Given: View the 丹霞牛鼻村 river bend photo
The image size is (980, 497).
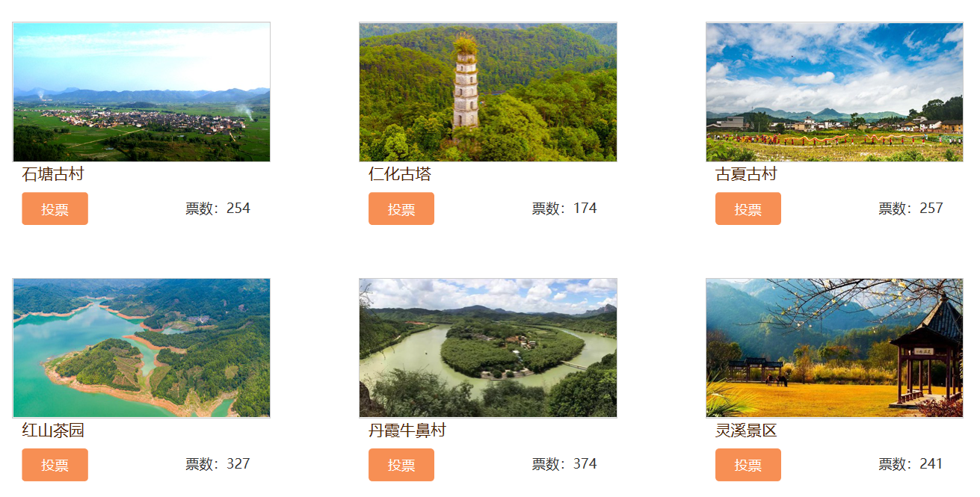Looking at the screenshot, I should (x=488, y=348).
